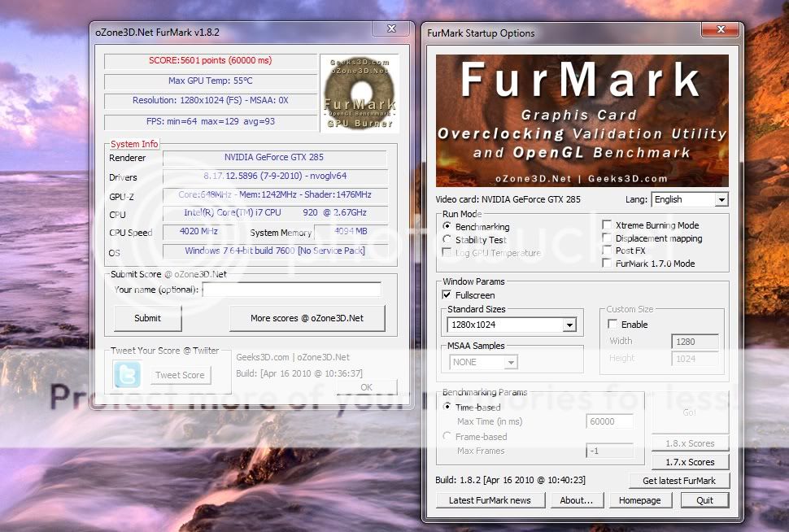789x532 pixels.
Task: Click the SCORE:5601 points text
Action: (x=211, y=60)
